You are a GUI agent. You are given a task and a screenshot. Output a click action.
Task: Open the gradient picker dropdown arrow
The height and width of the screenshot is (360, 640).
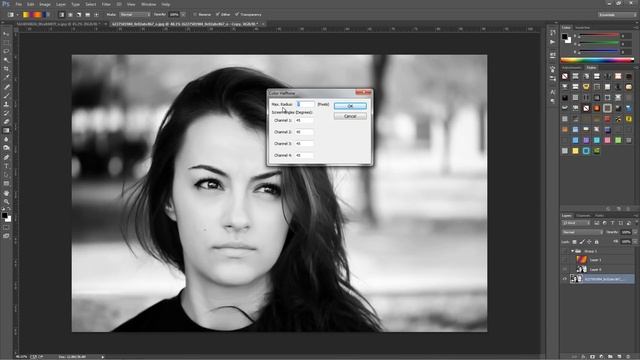pos(49,15)
